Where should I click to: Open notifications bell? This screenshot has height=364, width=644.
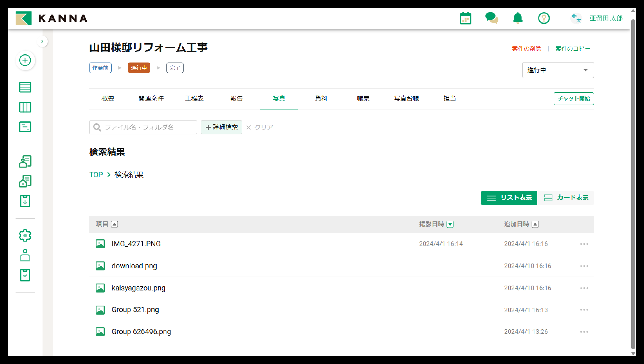[x=518, y=18]
